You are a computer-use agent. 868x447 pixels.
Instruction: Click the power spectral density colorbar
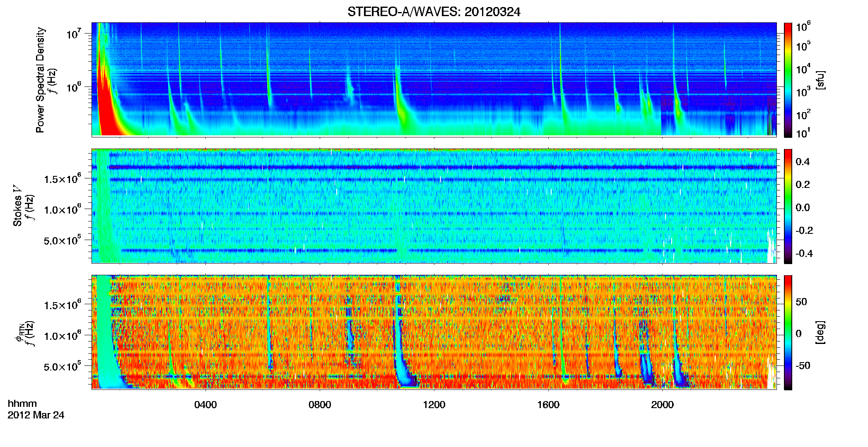tap(788, 80)
